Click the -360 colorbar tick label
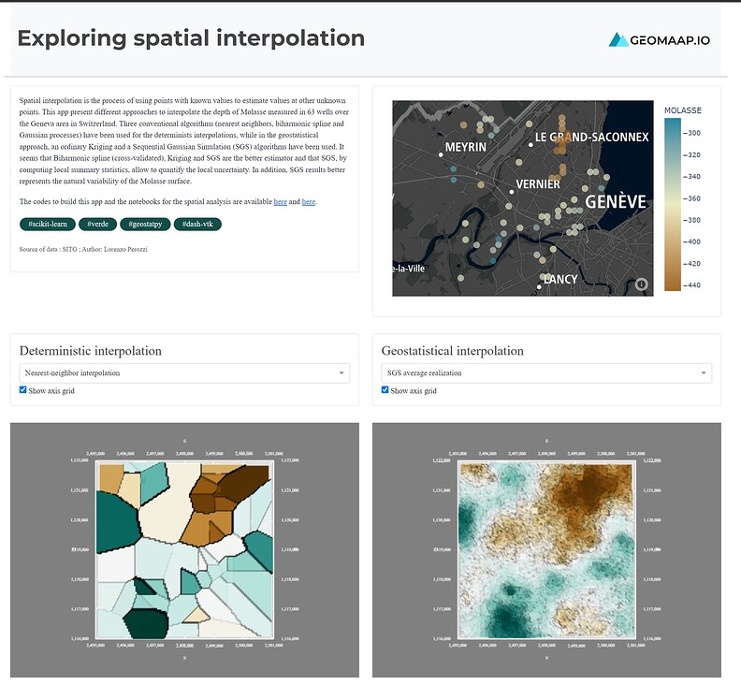Viewport: 741px width, 700px height. point(692,198)
